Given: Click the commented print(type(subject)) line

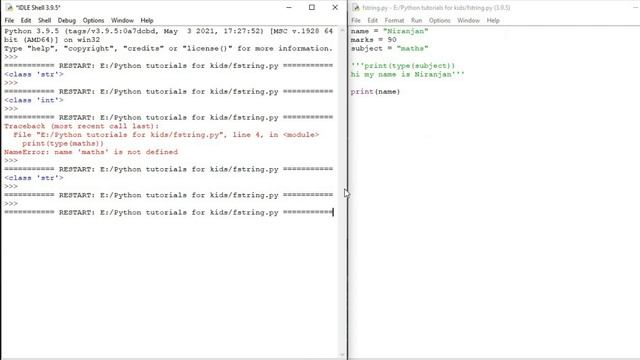Looking at the screenshot, I should click(x=402, y=66).
